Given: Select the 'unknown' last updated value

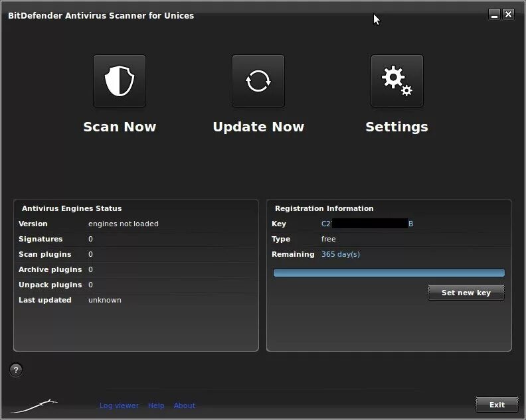Looking at the screenshot, I should point(105,300).
